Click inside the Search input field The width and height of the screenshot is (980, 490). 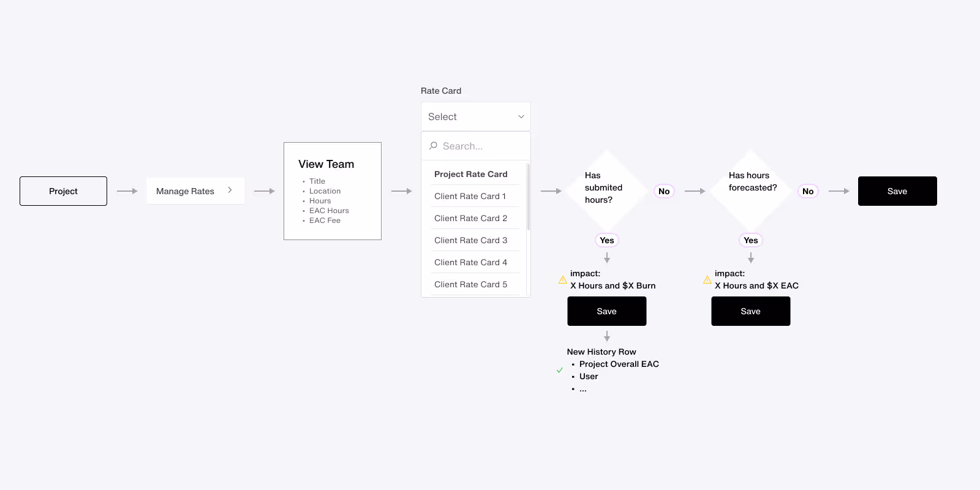click(472, 146)
